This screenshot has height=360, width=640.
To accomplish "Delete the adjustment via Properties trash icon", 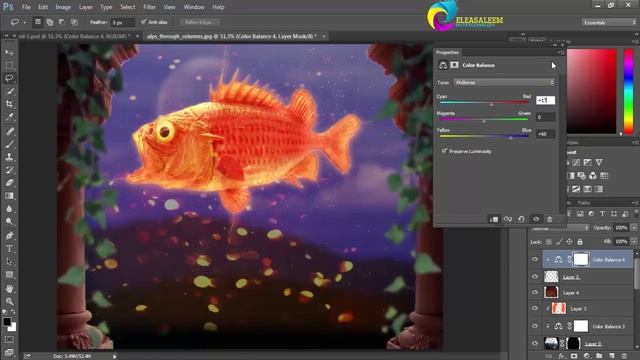I will (549, 219).
